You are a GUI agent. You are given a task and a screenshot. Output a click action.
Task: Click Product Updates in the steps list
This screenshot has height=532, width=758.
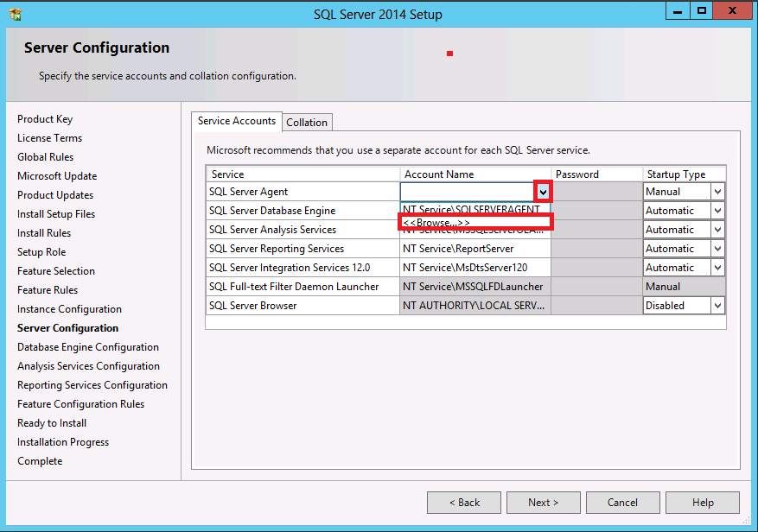[x=55, y=195]
